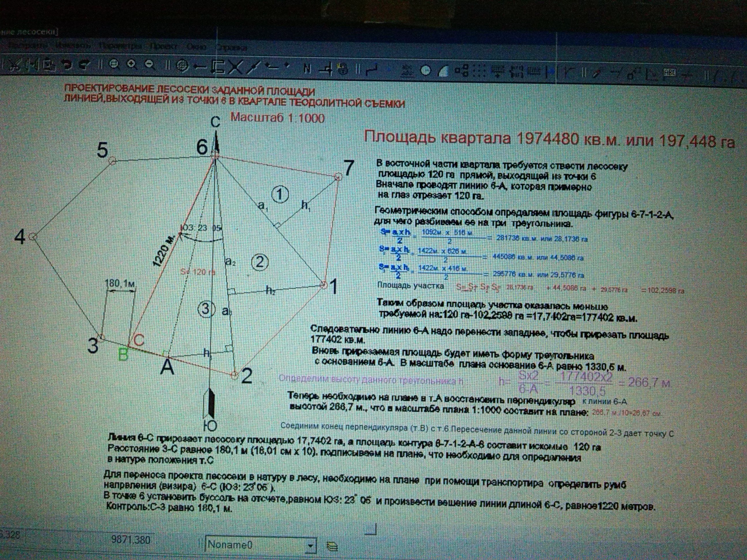Image resolution: width=747 pixels, height=560 pixels.
Task: Click vertex point 4 marker
Action: 33,236
